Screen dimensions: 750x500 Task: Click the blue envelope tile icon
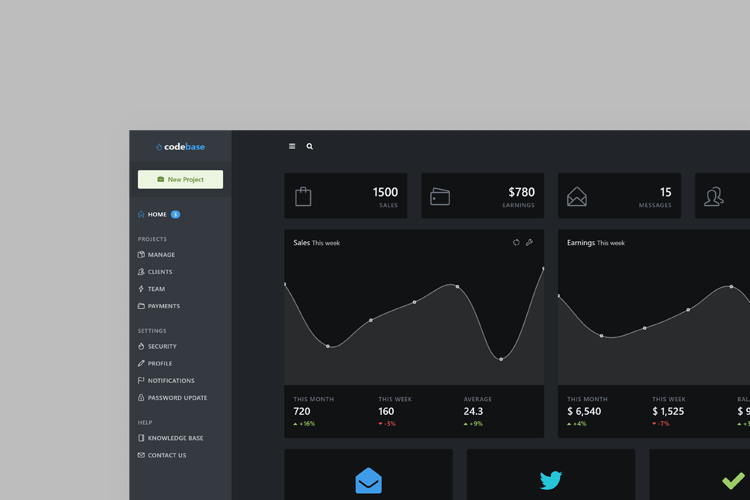[x=368, y=481]
